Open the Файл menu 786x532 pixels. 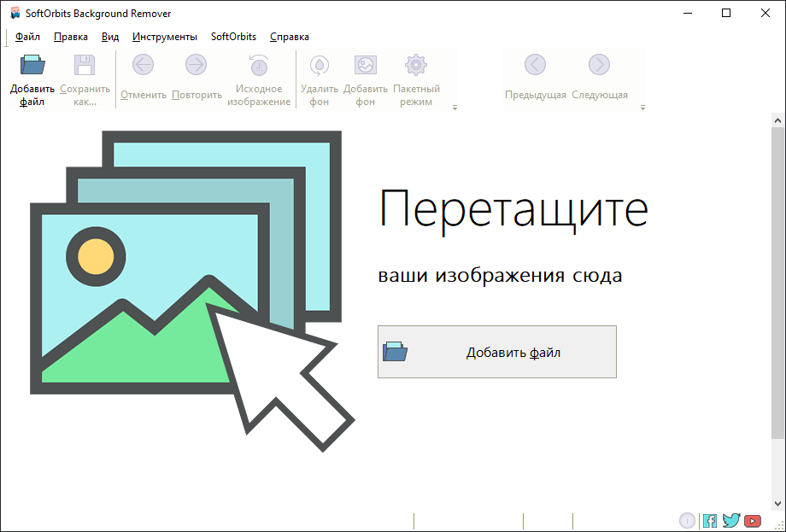tap(27, 37)
